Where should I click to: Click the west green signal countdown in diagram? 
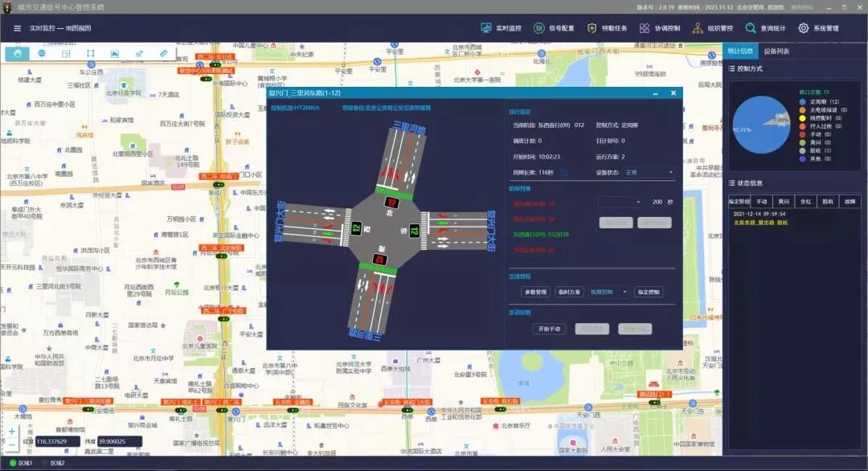(x=356, y=227)
